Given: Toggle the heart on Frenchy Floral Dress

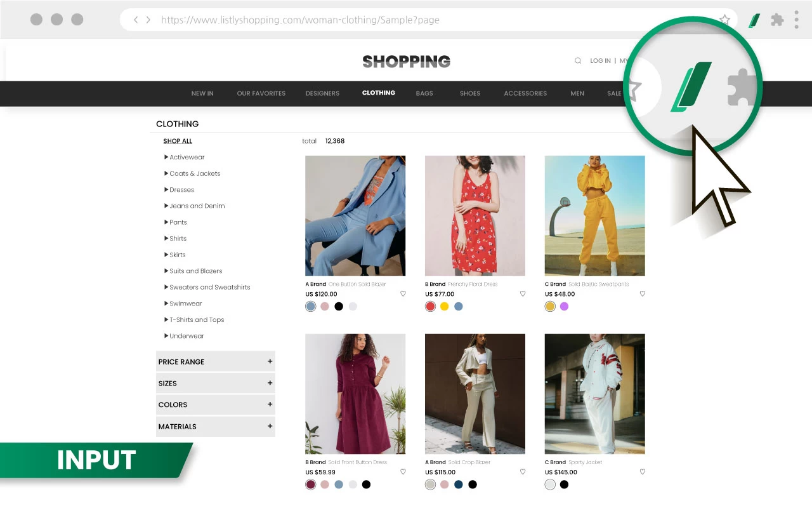Looking at the screenshot, I should [523, 294].
